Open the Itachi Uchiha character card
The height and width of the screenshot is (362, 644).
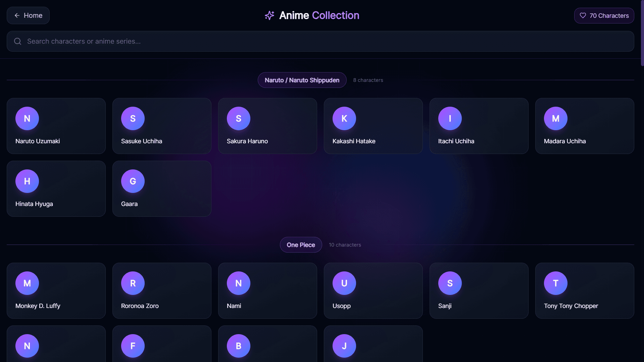(x=479, y=126)
